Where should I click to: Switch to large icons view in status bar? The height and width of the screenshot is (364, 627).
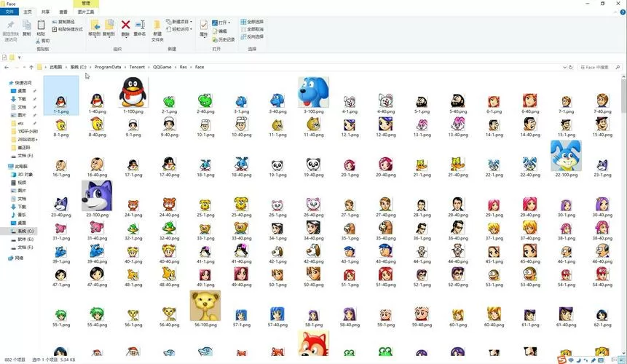pyautogui.click(x=620, y=360)
